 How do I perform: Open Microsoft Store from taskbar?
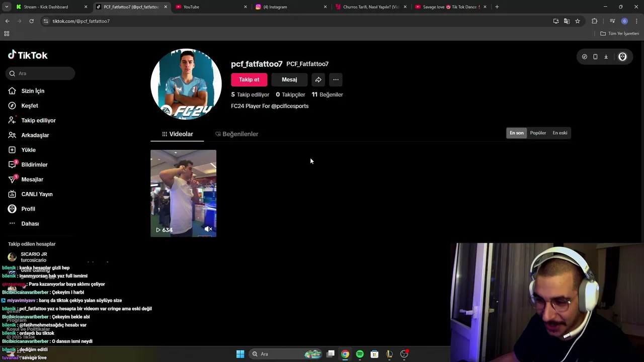click(374, 354)
